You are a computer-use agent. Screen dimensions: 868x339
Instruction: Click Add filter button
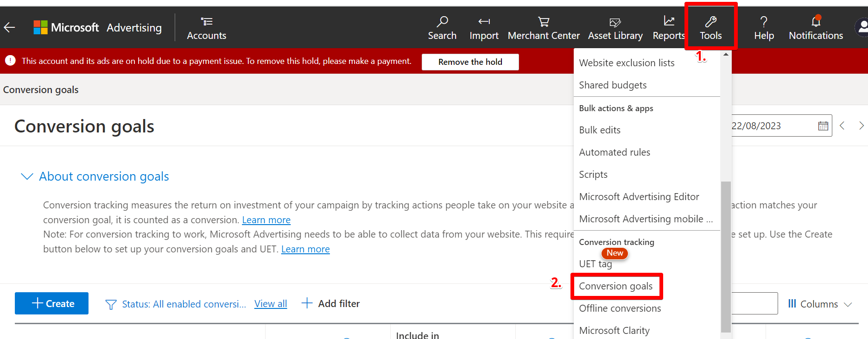point(330,303)
